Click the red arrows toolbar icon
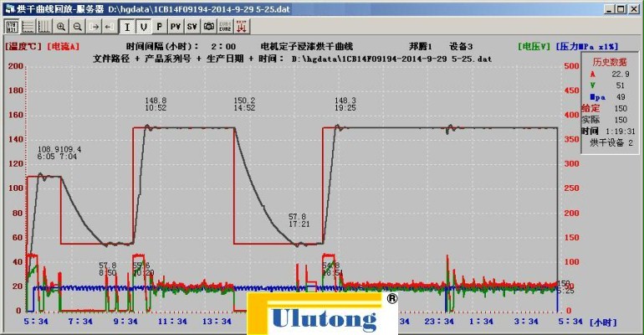The width and height of the screenshot is (644, 335). point(242,27)
